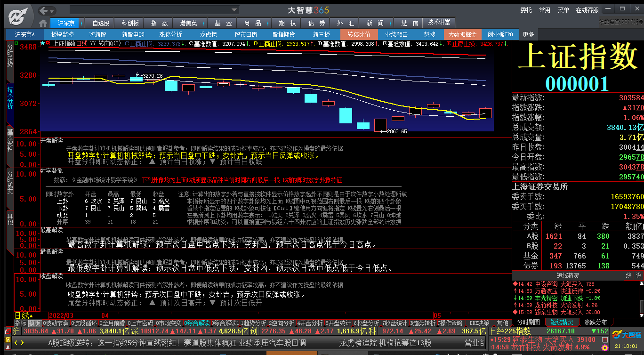Screen dimensions: 644x355
Task: Click the 大数据掘金 button
Action: click(462, 34)
